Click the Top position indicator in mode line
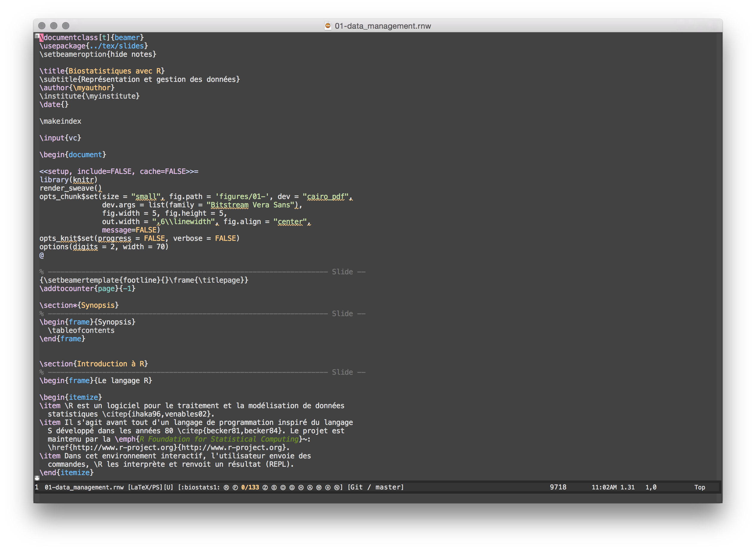 699,487
